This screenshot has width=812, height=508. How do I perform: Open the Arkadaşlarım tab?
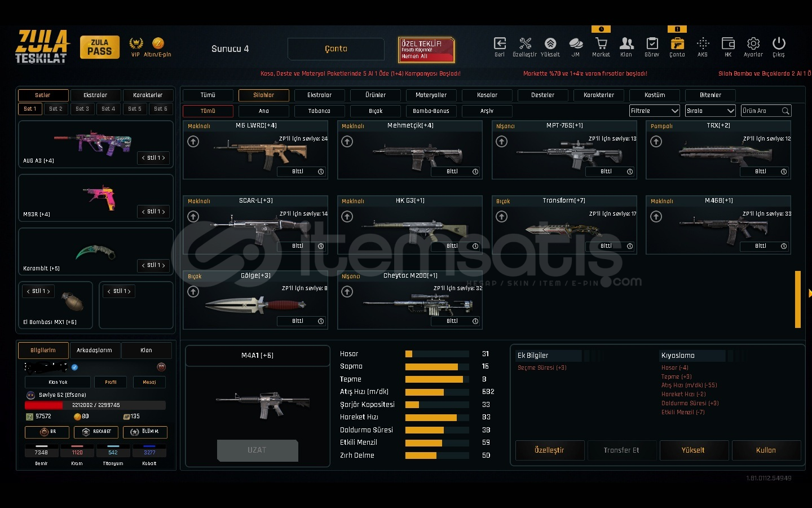[94, 351]
